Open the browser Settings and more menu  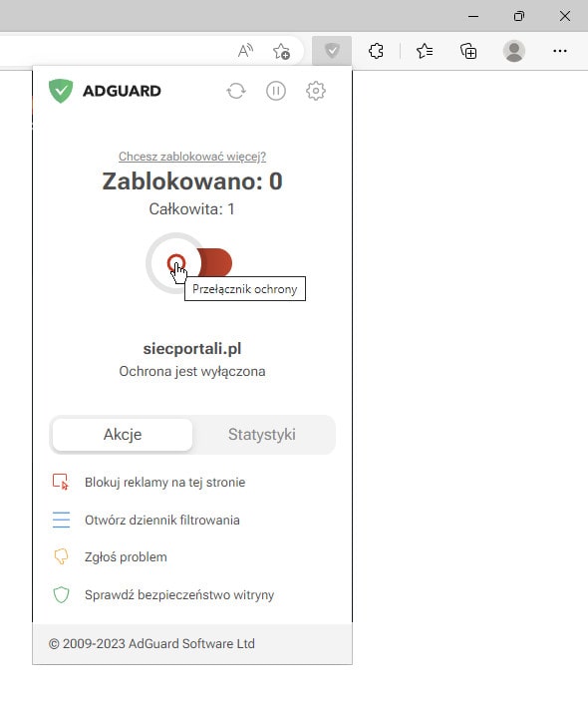tap(560, 51)
